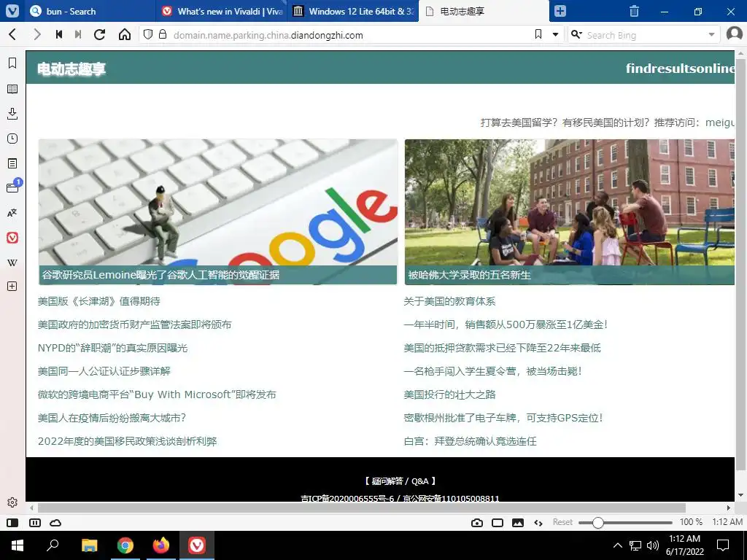747x560 pixels.
Task: Go to the Home page
Action: pyautogui.click(x=124, y=34)
